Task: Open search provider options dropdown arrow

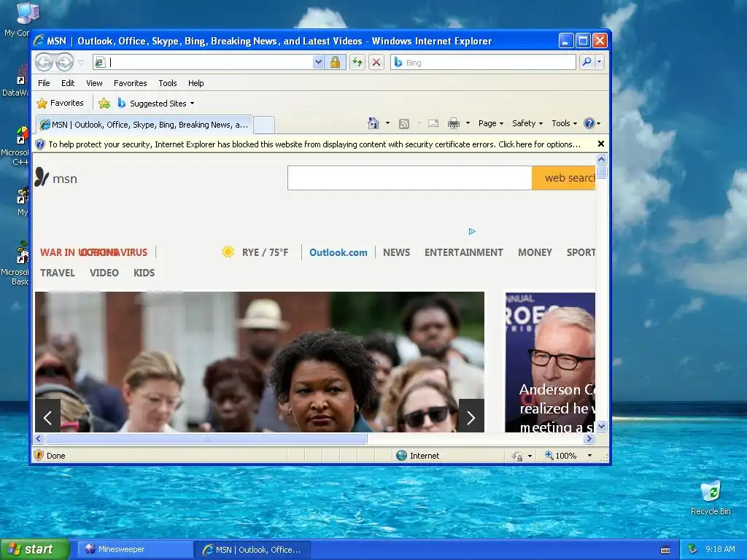Action: click(x=600, y=62)
